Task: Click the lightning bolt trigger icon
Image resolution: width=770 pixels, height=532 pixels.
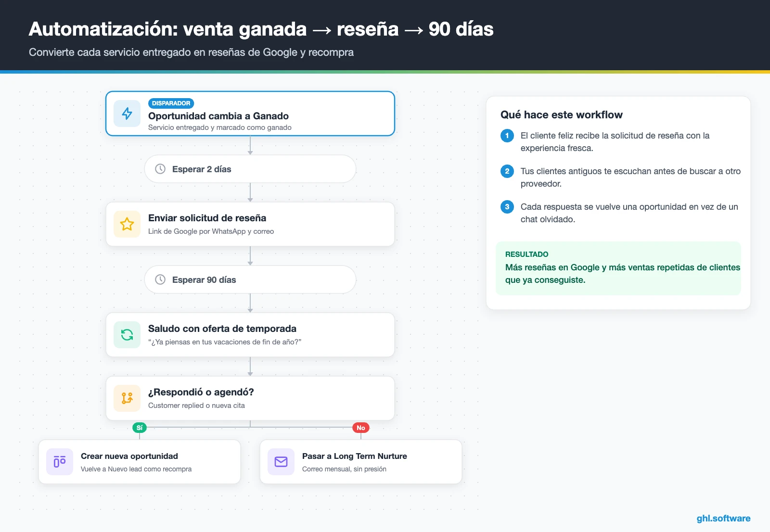Action: point(127,114)
